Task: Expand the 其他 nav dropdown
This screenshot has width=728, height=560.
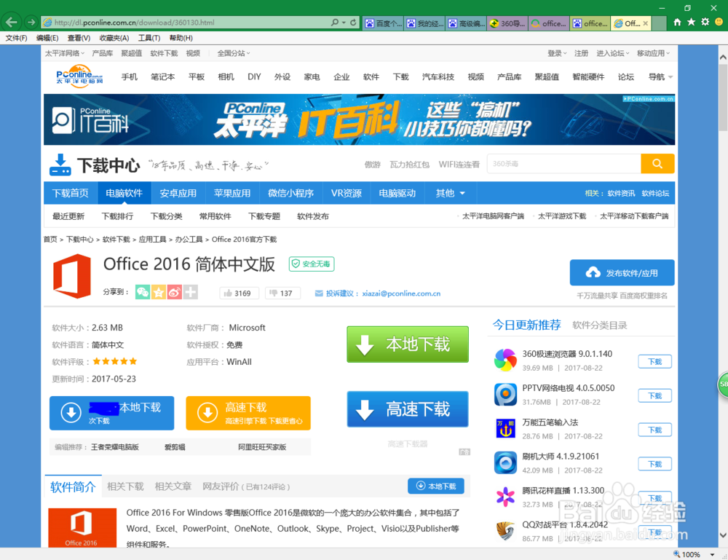Action: pyautogui.click(x=450, y=193)
